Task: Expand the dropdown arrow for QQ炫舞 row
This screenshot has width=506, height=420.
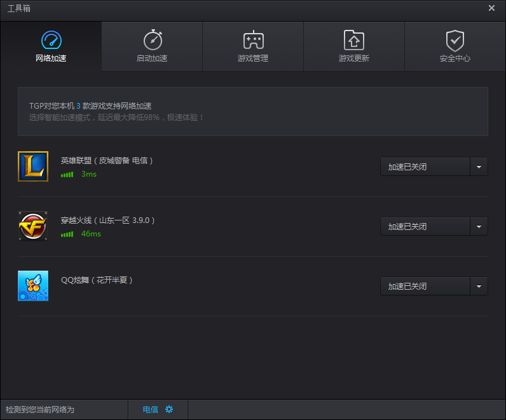Action: [479, 286]
